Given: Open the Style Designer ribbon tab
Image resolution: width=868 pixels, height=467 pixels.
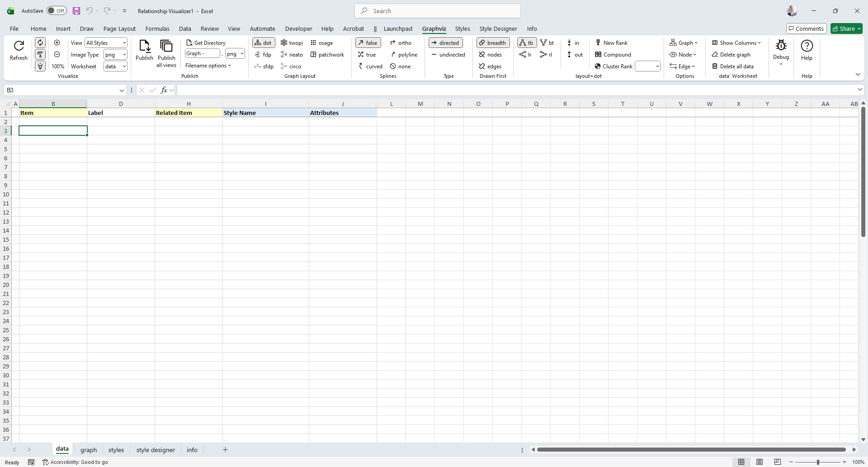Looking at the screenshot, I should tap(498, 29).
